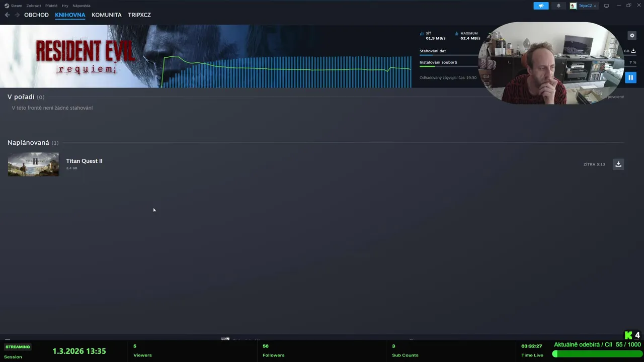Screen dimensions: 644x362
Task: Click the green Kick logo icon
Action: pos(628,335)
